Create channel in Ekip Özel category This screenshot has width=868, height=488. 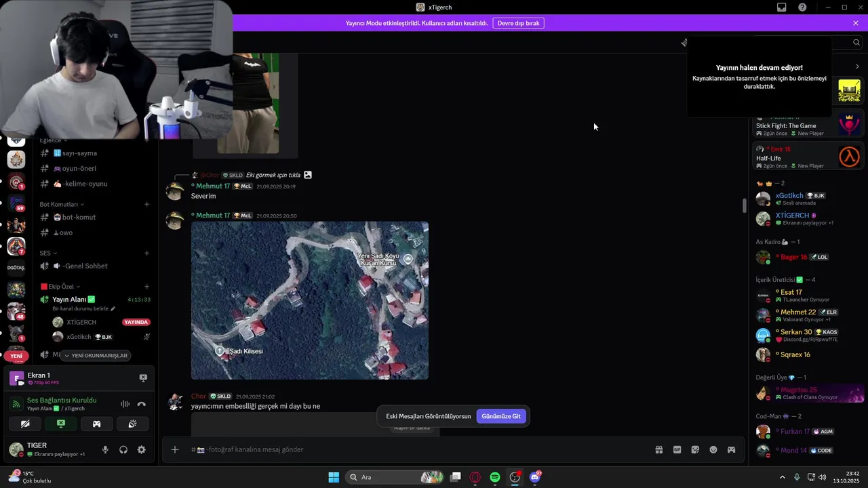pyautogui.click(x=146, y=286)
